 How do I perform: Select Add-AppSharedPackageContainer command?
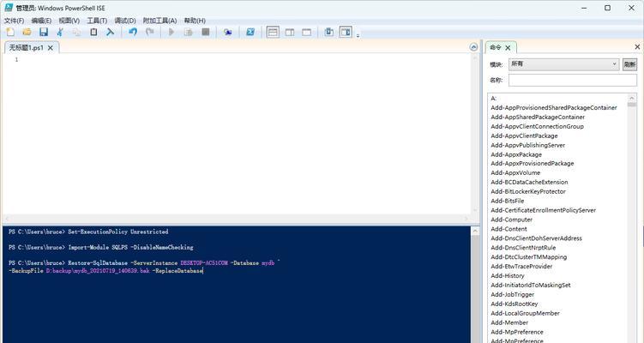tap(538, 117)
